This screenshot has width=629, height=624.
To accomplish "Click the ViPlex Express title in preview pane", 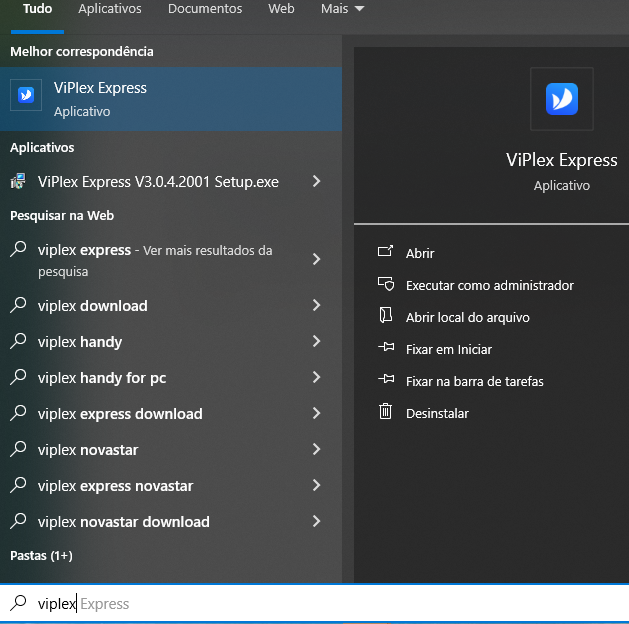I will [x=561, y=160].
